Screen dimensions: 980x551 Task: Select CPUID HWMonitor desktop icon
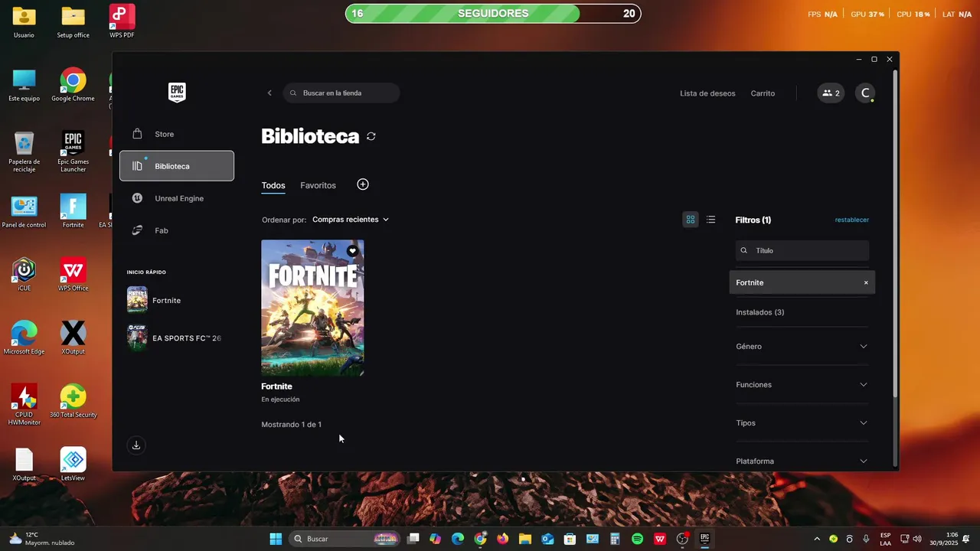(x=24, y=404)
